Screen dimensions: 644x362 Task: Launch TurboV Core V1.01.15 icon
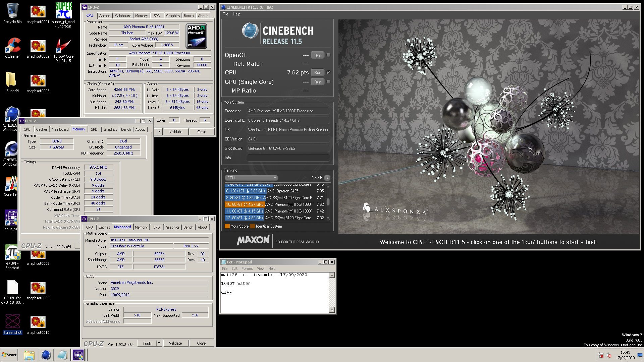(63, 50)
